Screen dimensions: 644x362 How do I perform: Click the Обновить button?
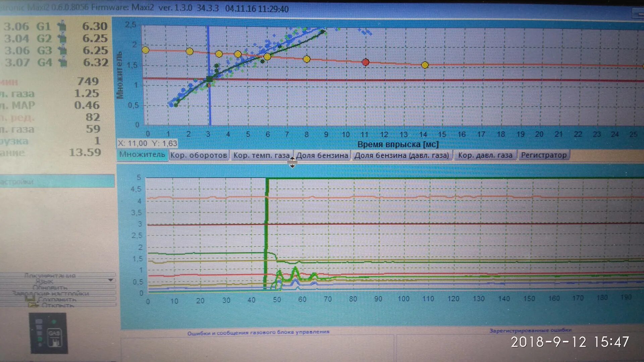[50, 287]
